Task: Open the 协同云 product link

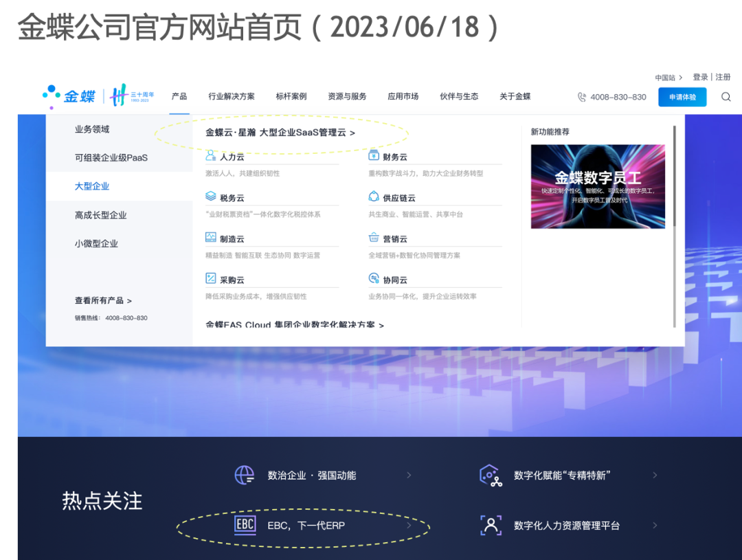Action: (395, 280)
